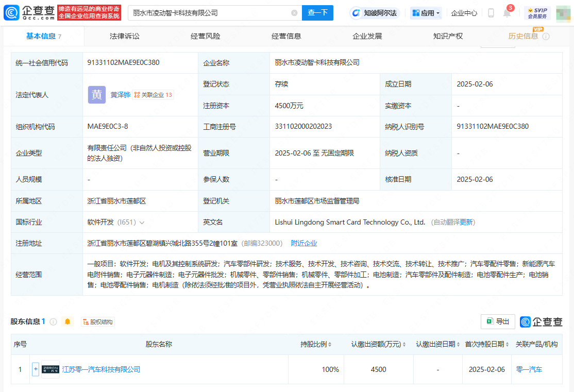Click the purple 黄 legal representative avatar
The height and width of the screenshot is (392, 574).
pyautogui.click(x=97, y=95)
